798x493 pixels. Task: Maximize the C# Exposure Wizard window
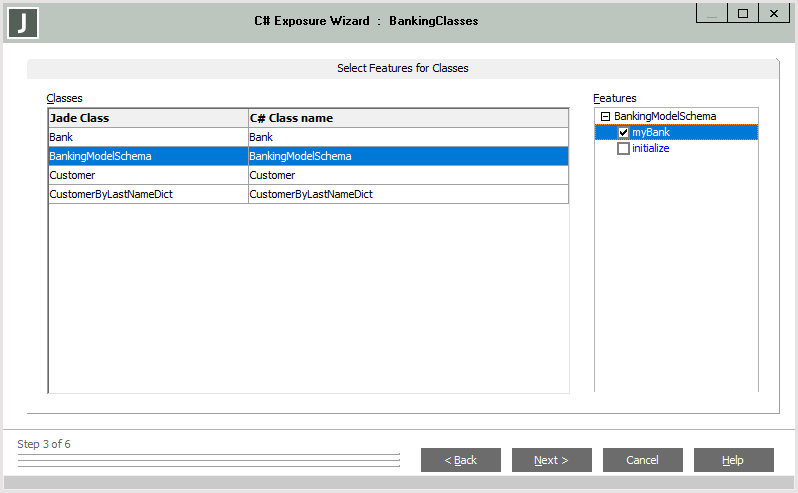743,13
